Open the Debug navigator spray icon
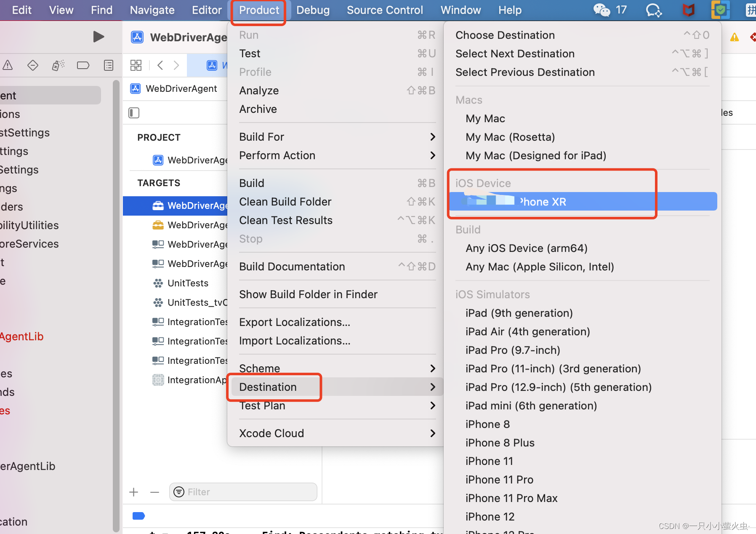The width and height of the screenshot is (756, 534). [x=58, y=65]
